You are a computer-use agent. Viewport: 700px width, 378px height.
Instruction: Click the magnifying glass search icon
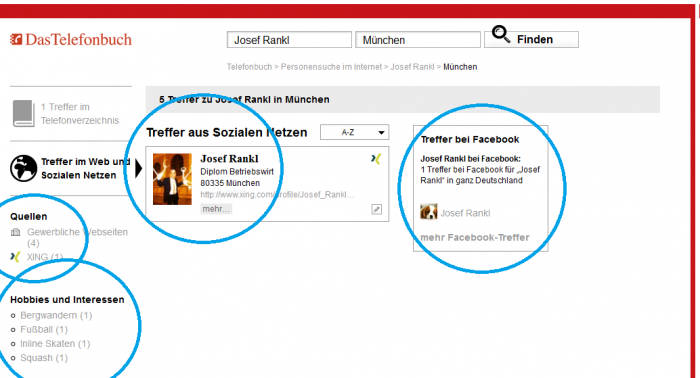[x=501, y=35]
